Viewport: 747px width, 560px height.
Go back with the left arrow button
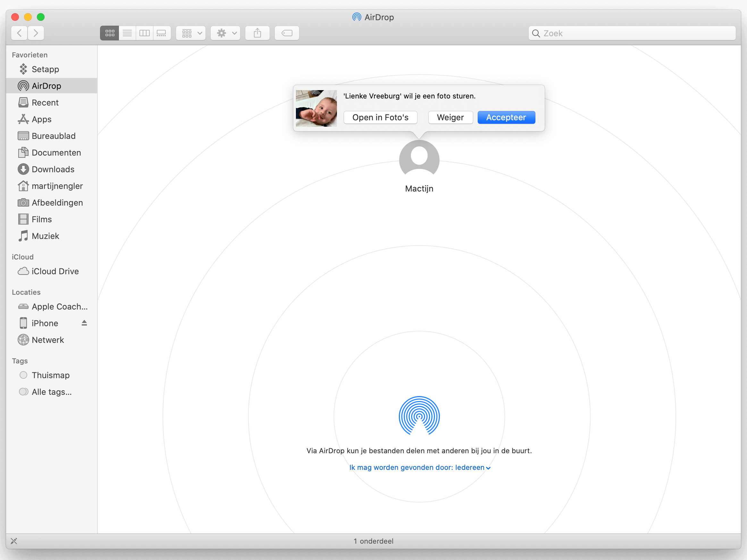coord(19,33)
